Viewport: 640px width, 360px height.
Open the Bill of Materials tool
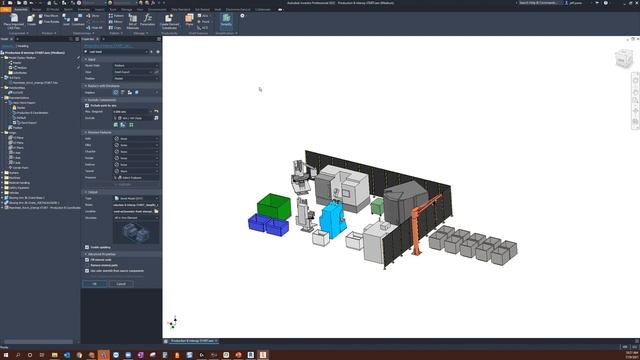(133, 21)
